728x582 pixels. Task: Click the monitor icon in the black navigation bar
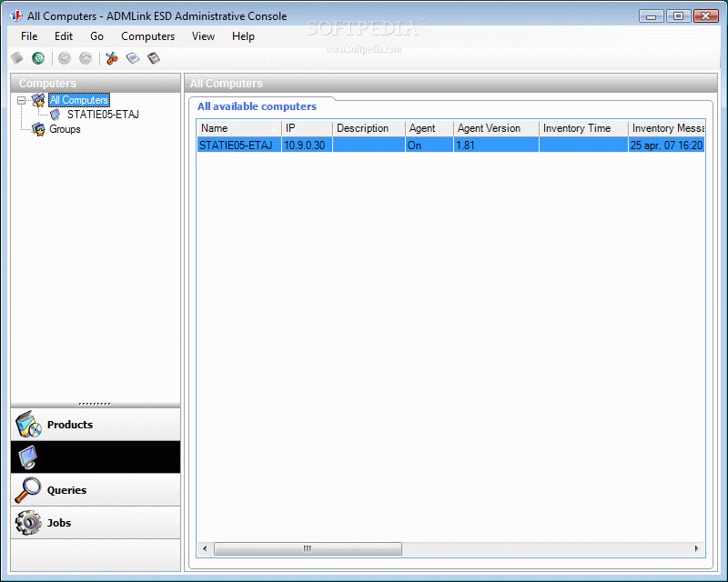28,457
